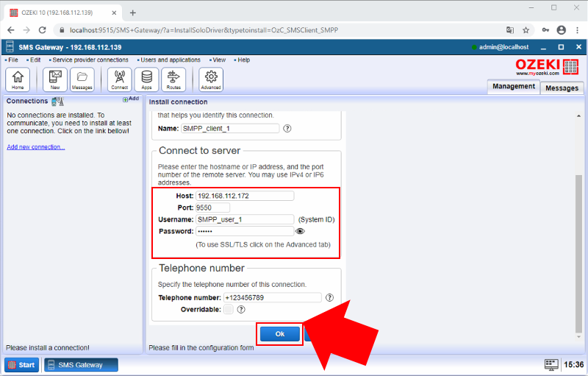
Task: Open a new browser tab
Action: [x=133, y=13]
